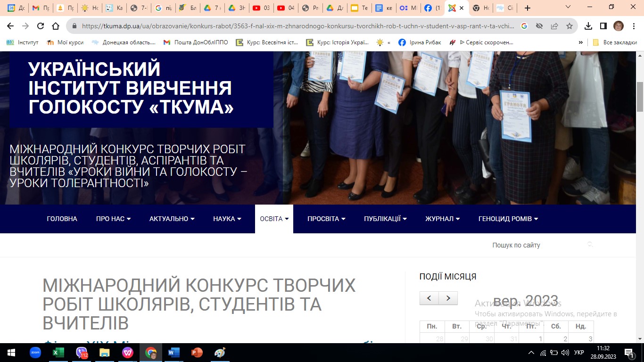
Task: Open Paint from the taskbar
Action: pyautogui.click(x=220, y=352)
